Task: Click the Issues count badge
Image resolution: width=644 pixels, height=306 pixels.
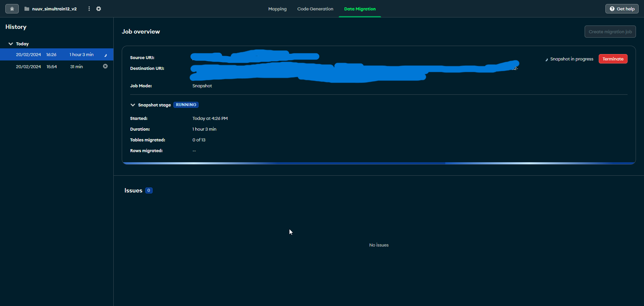Action: click(149, 190)
